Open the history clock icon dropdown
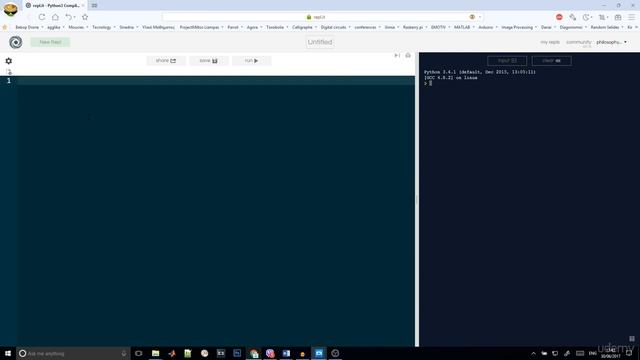Image resolution: width=640 pixels, height=360 pixels. click(x=586, y=17)
